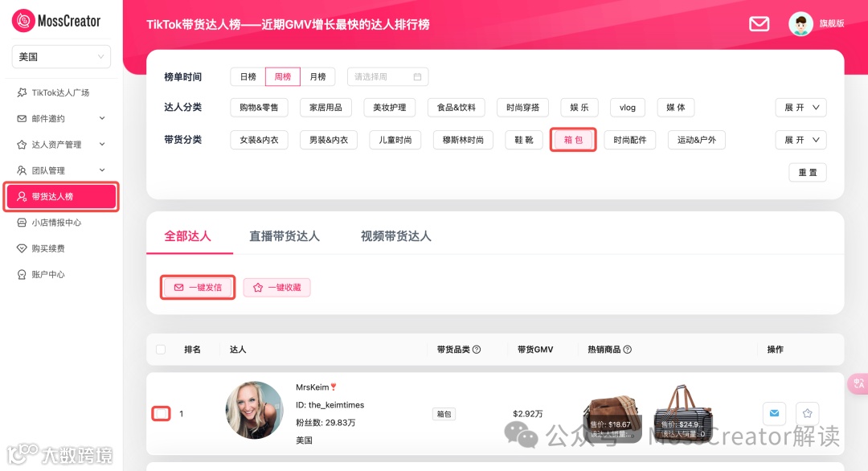Filter creators by 娱乐
The image size is (868, 471).
coord(579,108)
